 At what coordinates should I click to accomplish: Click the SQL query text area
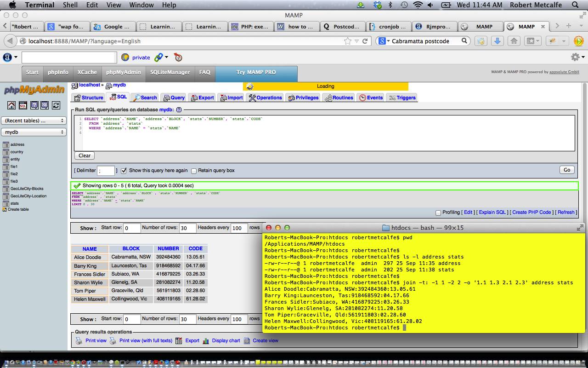(324, 133)
